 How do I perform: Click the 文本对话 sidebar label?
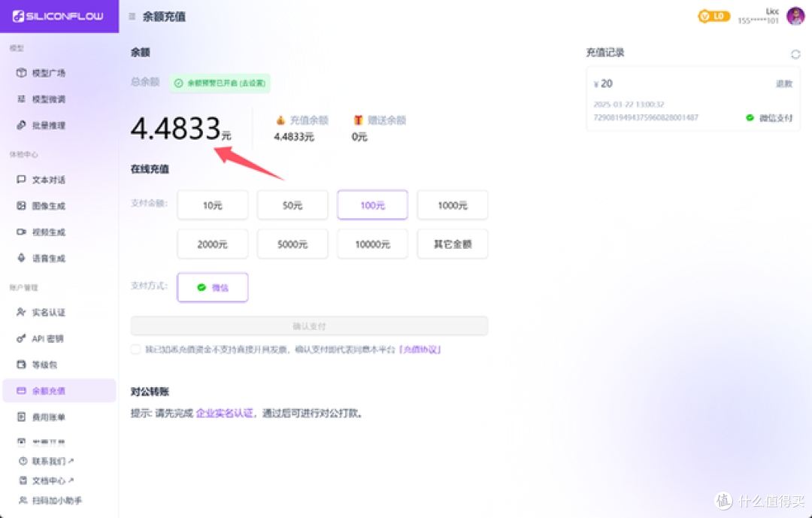coord(49,180)
